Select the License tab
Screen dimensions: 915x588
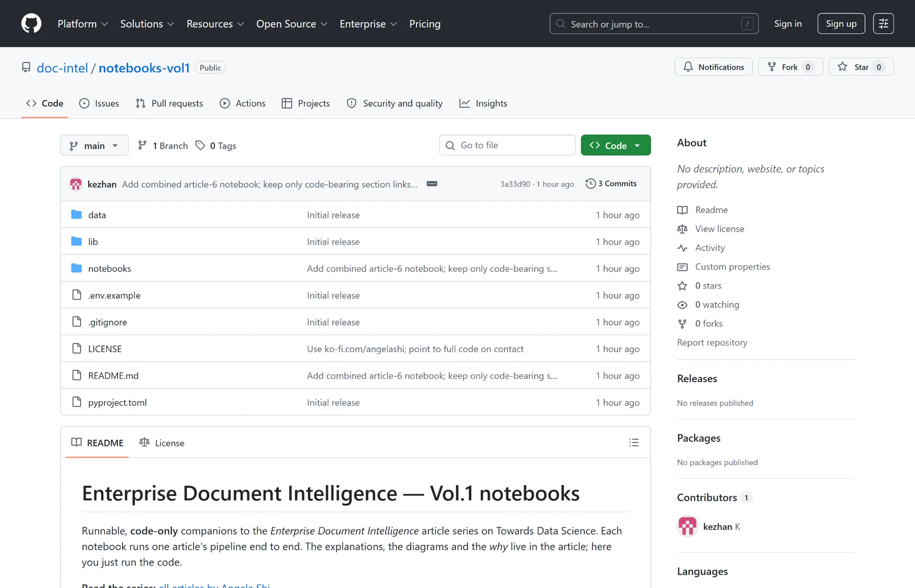[x=162, y=443]
